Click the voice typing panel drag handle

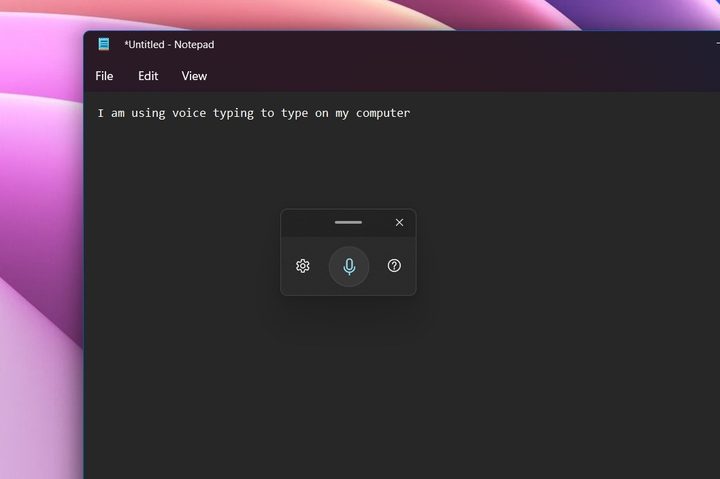coord(348,222)
